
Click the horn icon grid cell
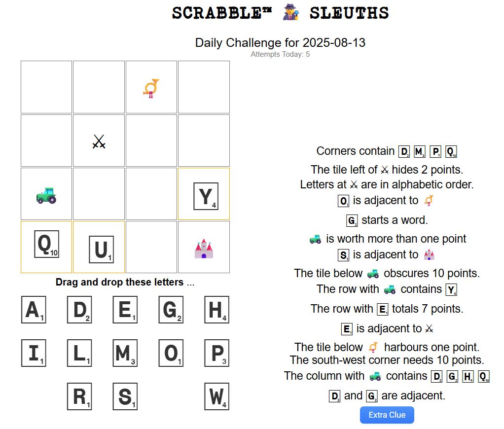point(151,87)
